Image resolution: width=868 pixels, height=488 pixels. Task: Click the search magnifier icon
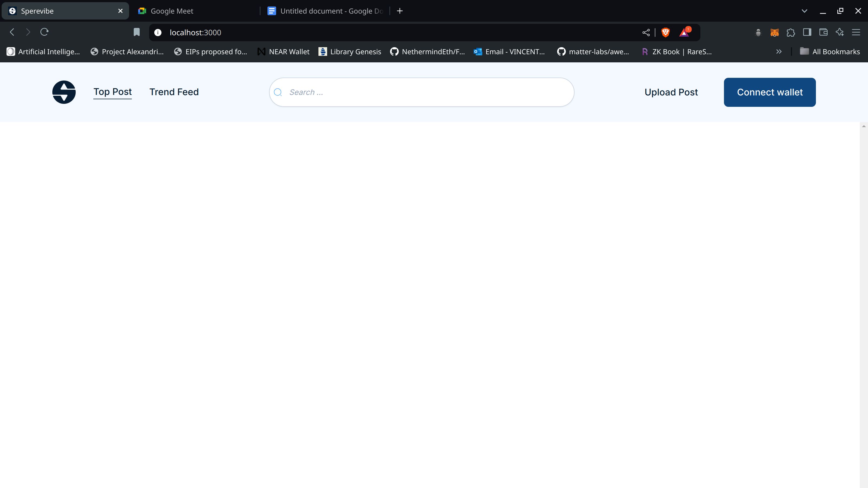point(278,92)
